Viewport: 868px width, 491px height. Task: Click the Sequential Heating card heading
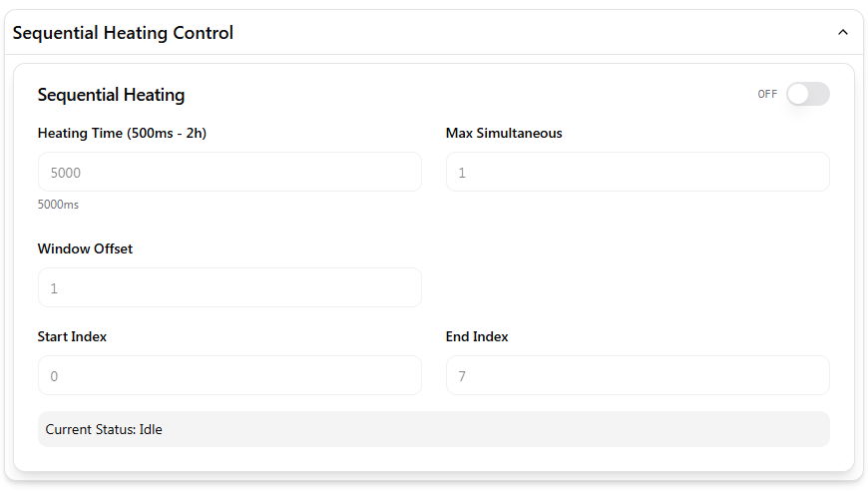point(111,95)
